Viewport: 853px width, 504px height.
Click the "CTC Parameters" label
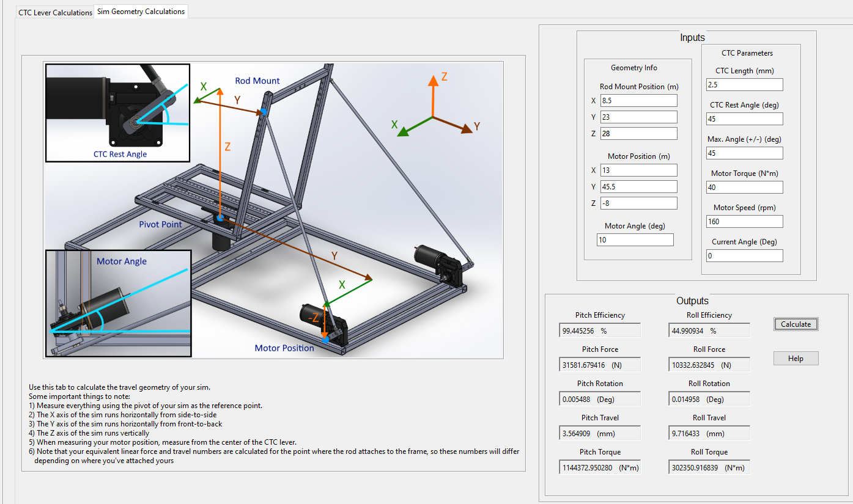click(x=747, y=53)
